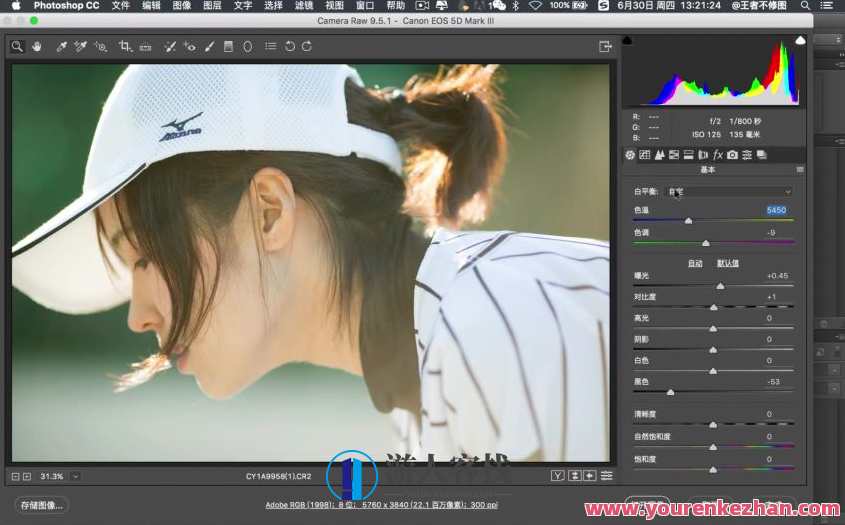Activate the Adjustment Brush tool
The height and width of the screenshot is (525, 845).
click(x=209, y=46)
